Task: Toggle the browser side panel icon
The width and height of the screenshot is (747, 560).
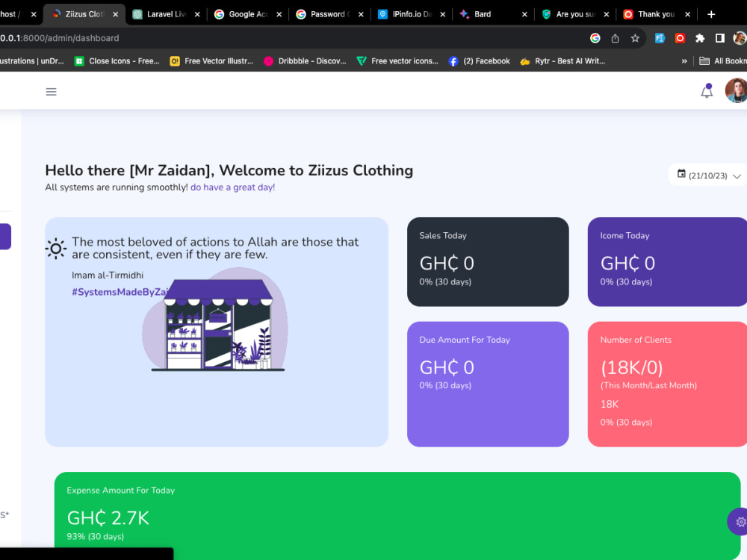Action: 720,38
